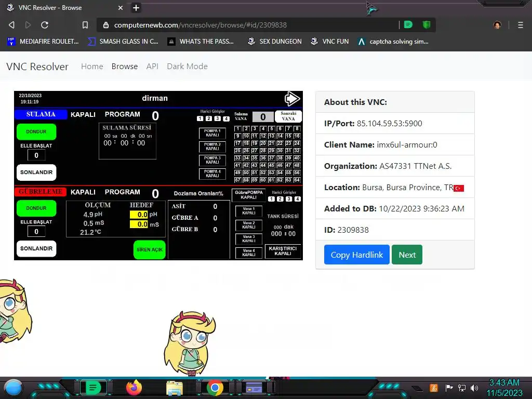Open Firefox from the taskbar

point(134,388)
